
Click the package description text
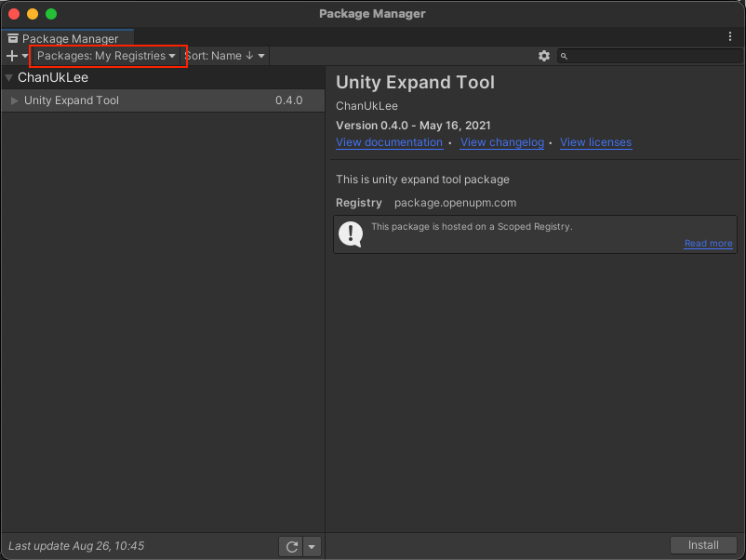pyautogui.click(x=422, y=180)
